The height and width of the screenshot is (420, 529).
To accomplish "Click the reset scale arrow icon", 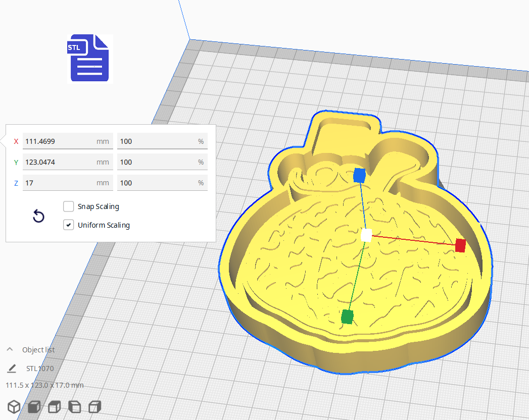I will pos(38,216).
